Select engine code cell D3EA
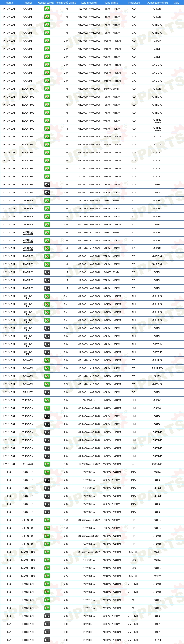184x644 pixels. [x=157, y=272]
